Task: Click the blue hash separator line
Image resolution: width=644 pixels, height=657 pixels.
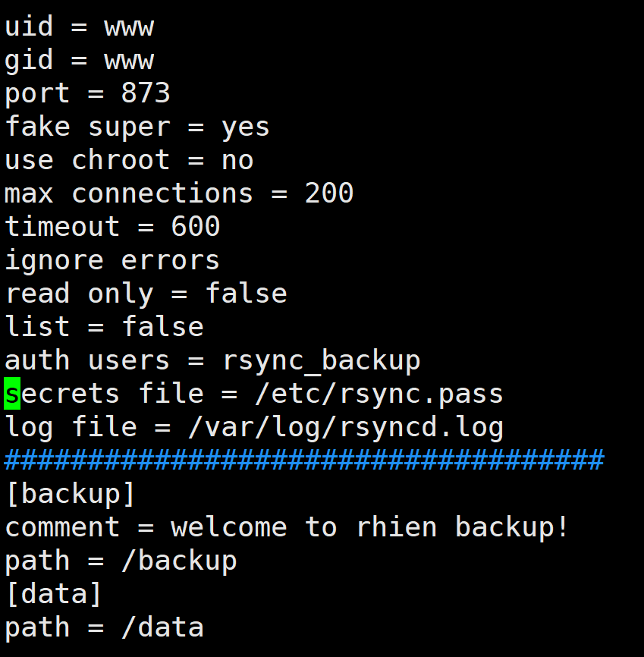Action: tap(304, 460)
